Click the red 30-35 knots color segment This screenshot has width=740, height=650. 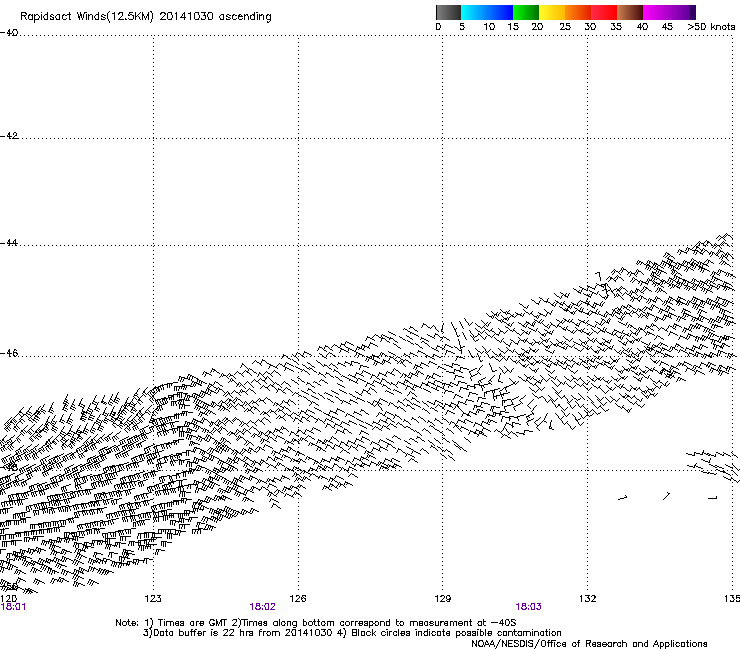click(x=604, y=12)
